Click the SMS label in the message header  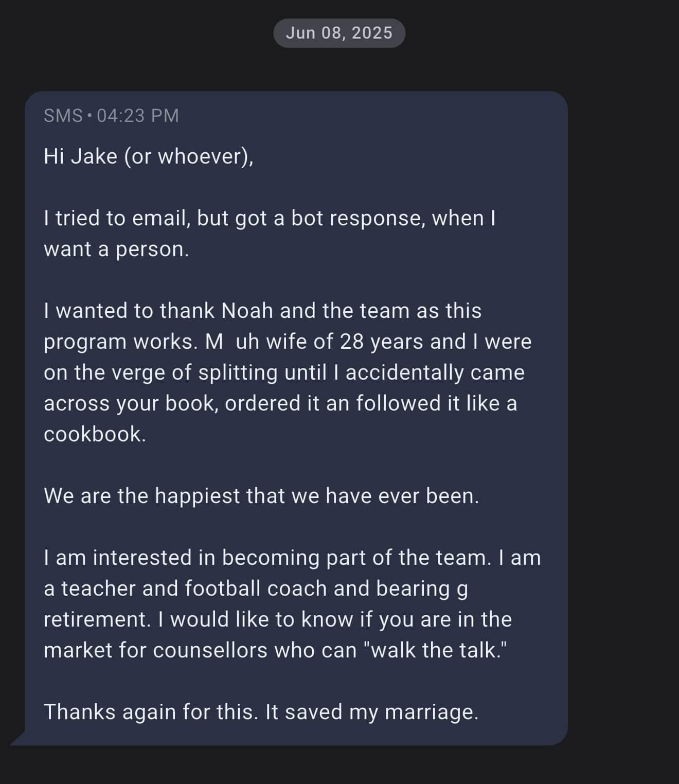coord(63,116)
